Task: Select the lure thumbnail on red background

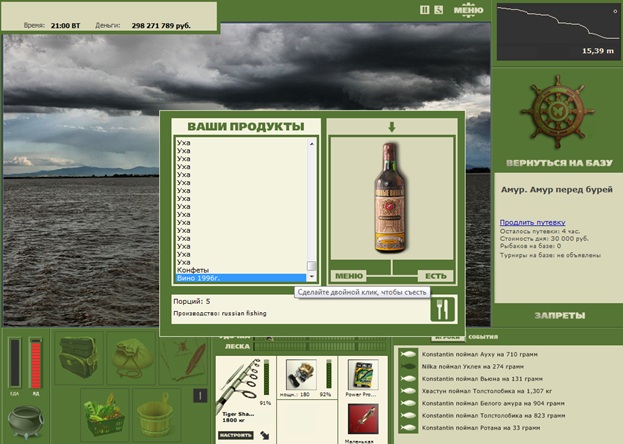Action: click(x=362, y=419)
